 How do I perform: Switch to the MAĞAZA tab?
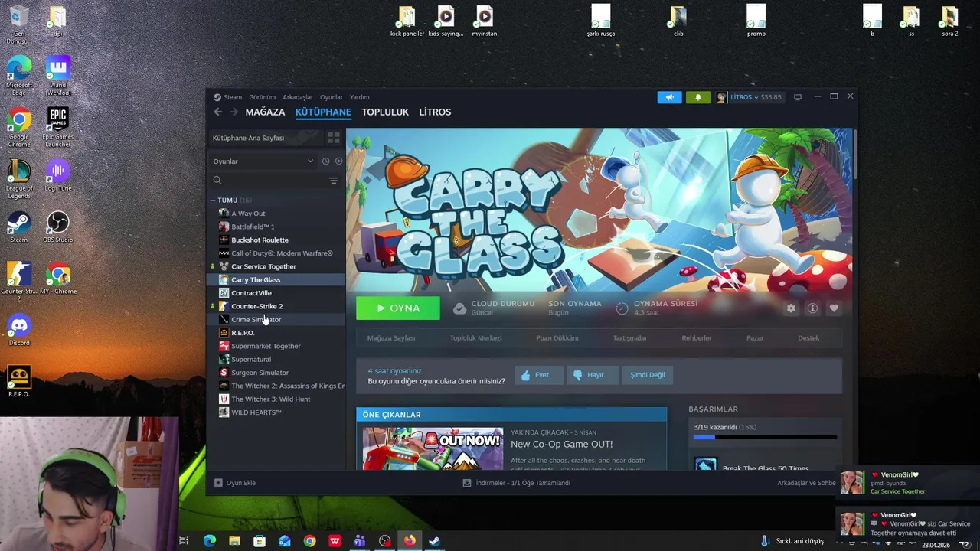coord(265,112)
